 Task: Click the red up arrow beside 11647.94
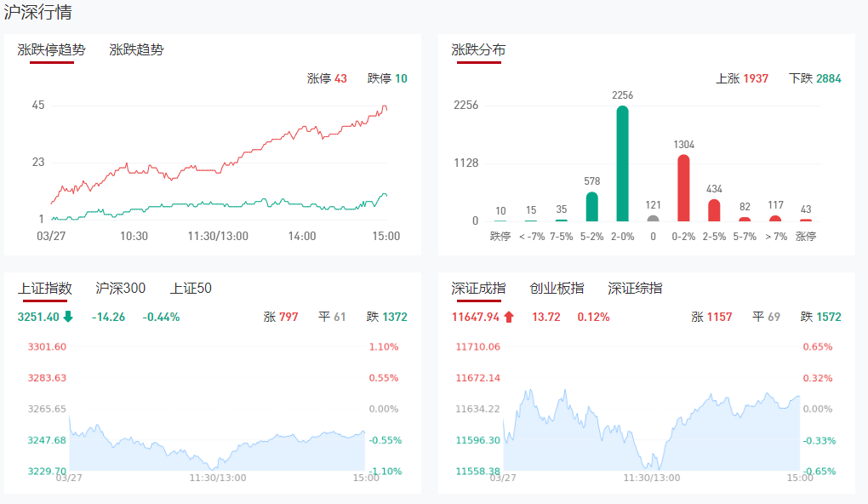[x=509, y=317]
